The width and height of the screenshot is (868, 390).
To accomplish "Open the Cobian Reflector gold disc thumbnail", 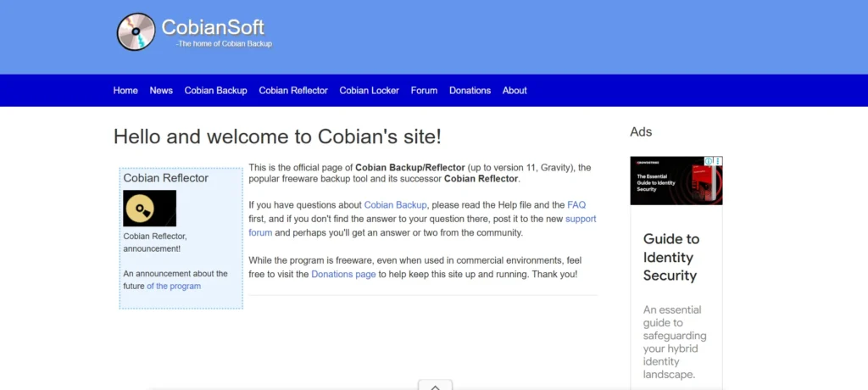I will pyautogui.click(x=149, y=209).
